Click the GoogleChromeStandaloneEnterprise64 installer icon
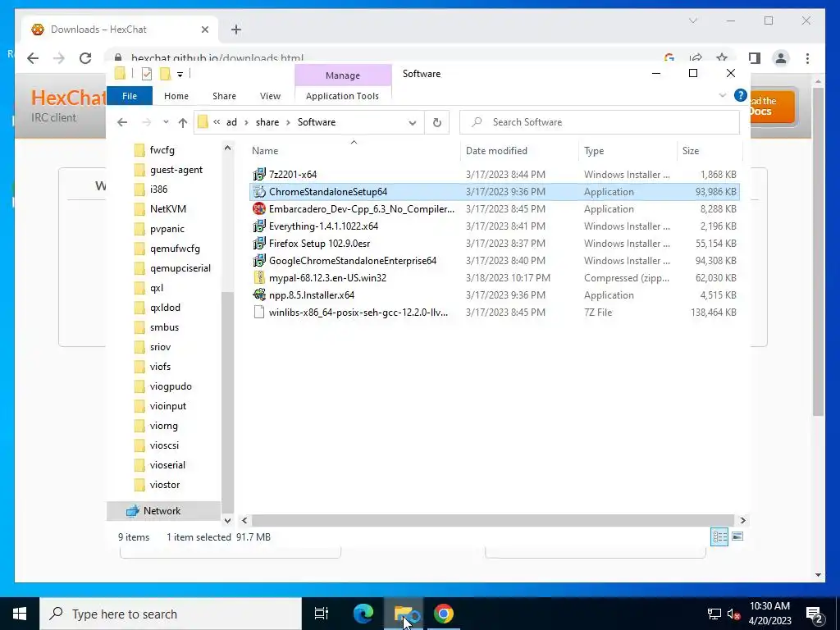The height and width of the screenshot is (630, 840). [x=259, y=260]
